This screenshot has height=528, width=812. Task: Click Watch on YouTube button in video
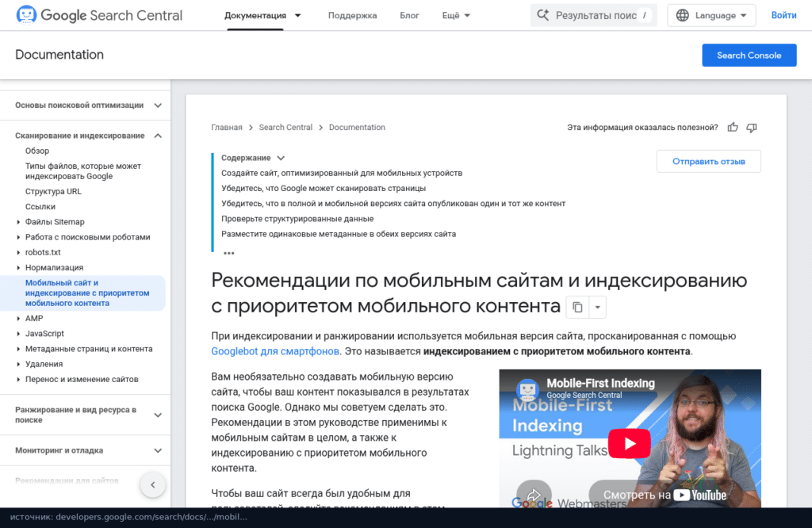click(665, 495)
